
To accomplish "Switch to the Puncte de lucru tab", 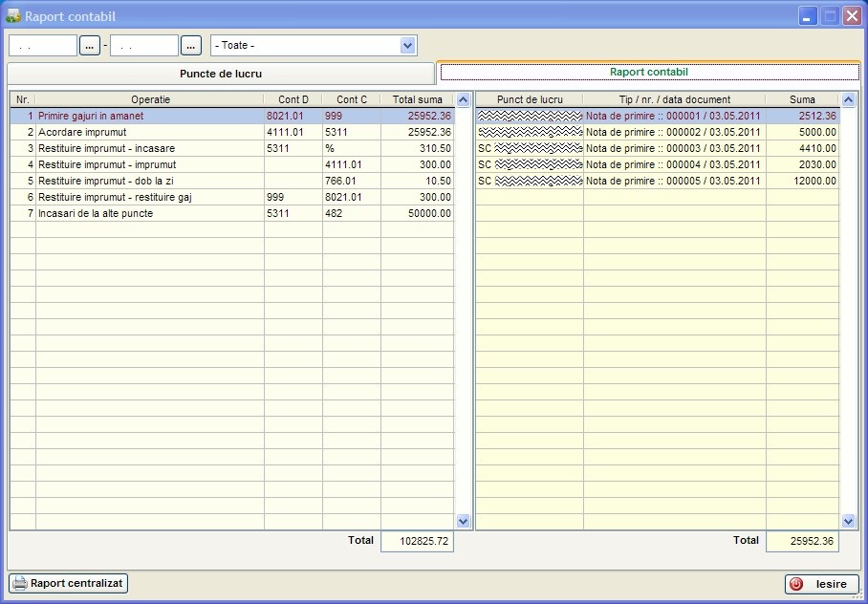I will point(221,74).
